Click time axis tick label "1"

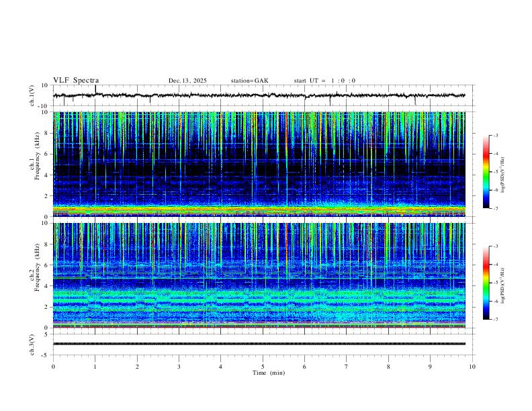tap(95, 367)
